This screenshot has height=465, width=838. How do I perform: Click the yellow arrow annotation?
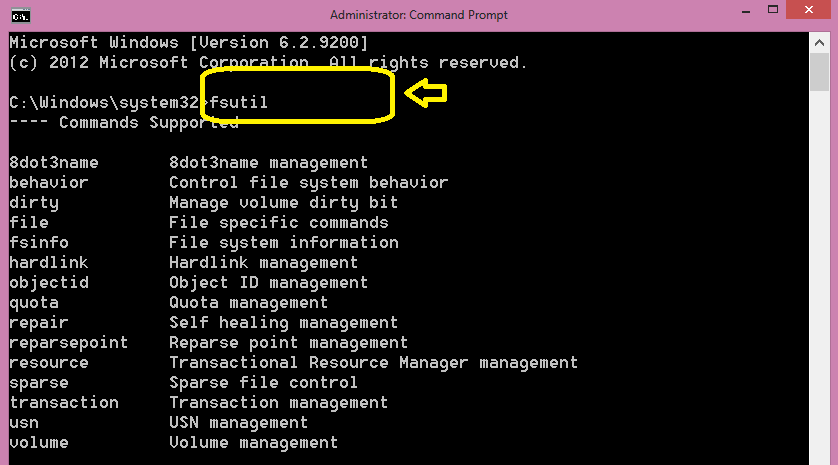pyautogui.click(x=425, y=94)
